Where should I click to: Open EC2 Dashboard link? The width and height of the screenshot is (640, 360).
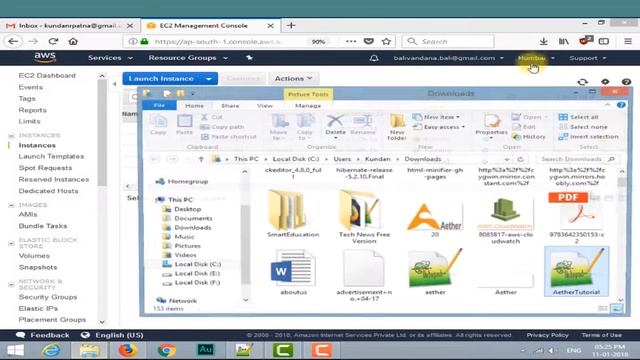pyautogui.click(x=47, y=76)
